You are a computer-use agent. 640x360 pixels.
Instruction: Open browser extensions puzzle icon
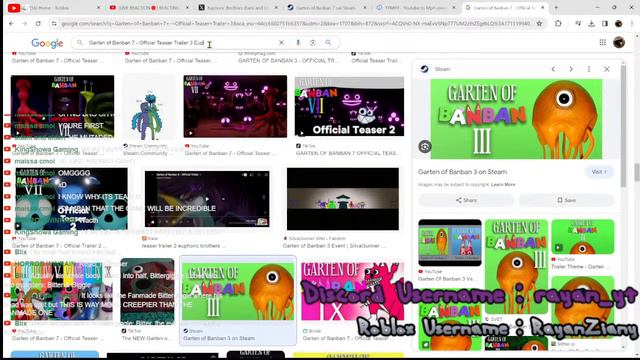click(558, 24)
